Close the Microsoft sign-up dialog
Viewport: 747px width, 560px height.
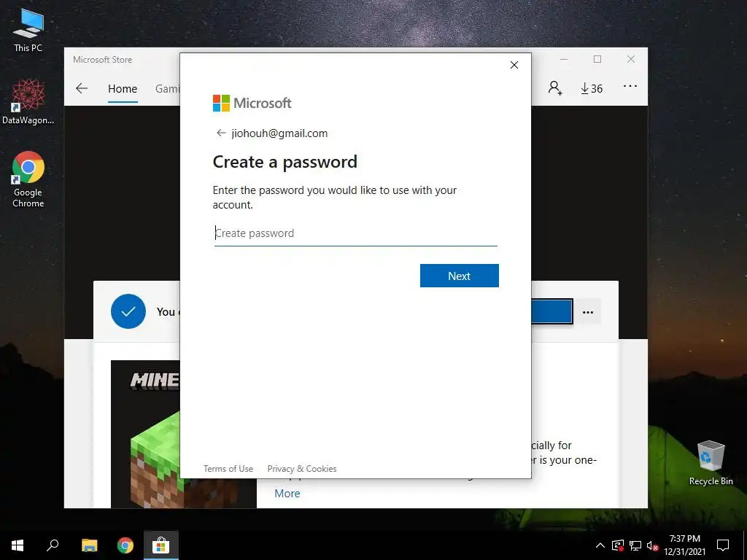point(514,65)
